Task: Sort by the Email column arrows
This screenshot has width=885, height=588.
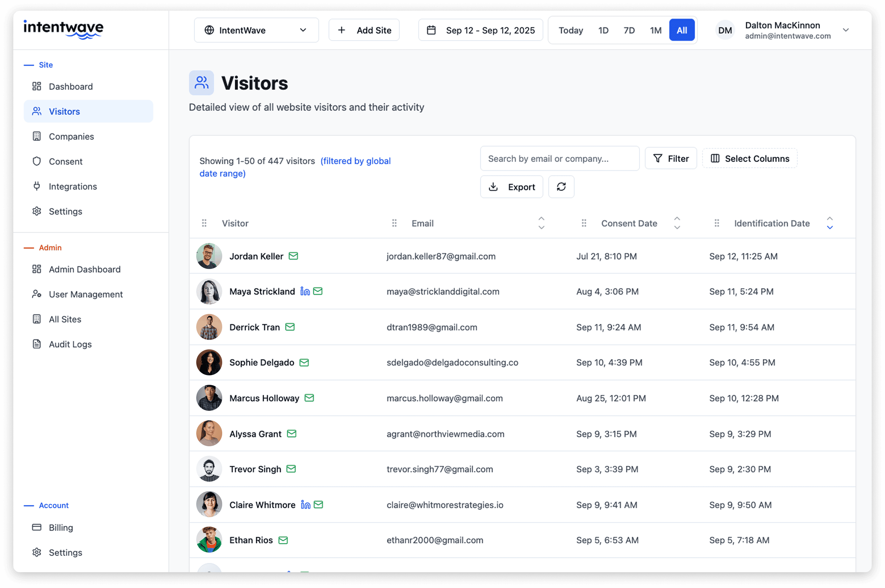Action: (542, 223)
